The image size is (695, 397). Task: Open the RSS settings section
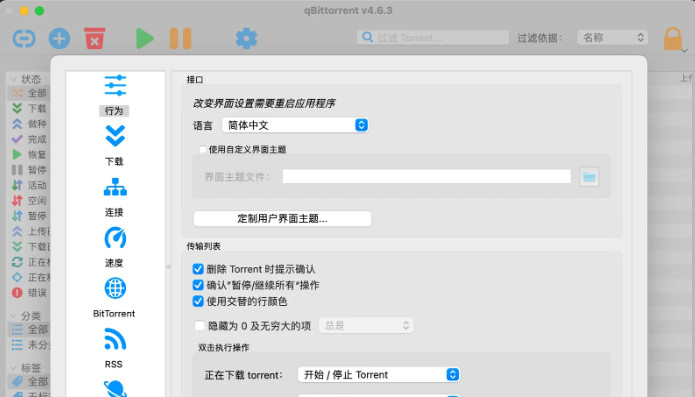pyautogui.click(x=114, y=348)
